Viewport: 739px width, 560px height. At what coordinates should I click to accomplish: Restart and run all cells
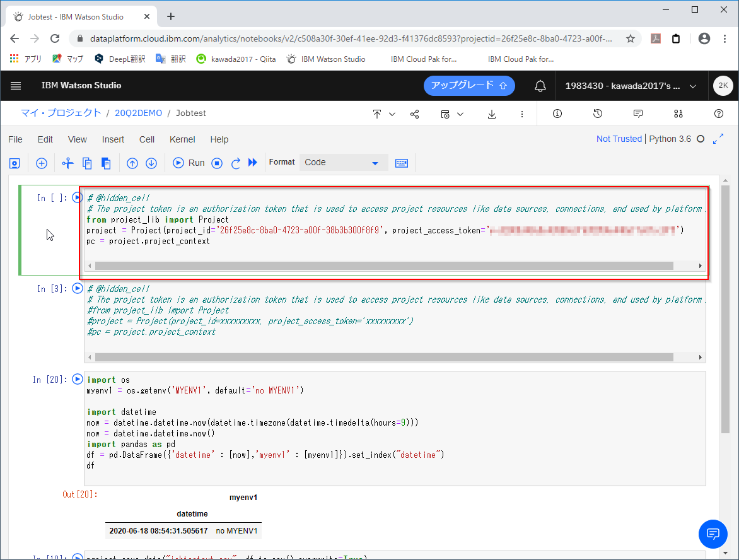pyautogui.click(x=253, y=163)
